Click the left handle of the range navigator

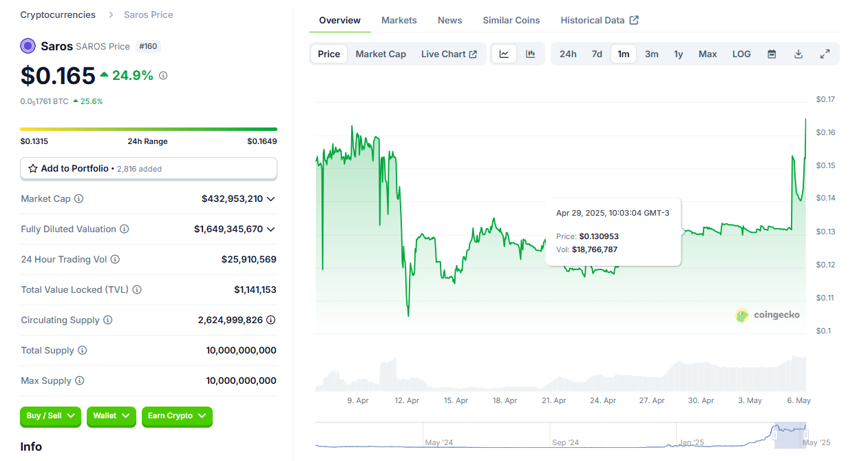775,434
